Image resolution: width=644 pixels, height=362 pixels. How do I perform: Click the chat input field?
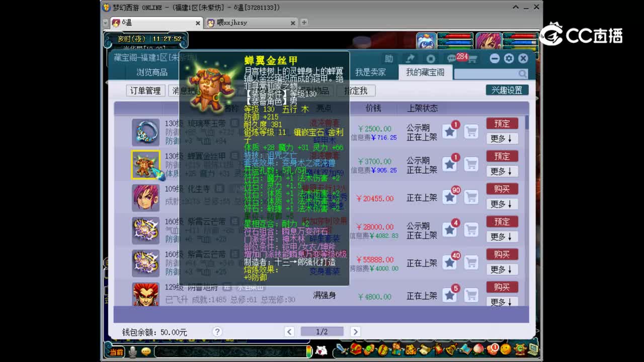pyautogui.click(x=230, y=352)
